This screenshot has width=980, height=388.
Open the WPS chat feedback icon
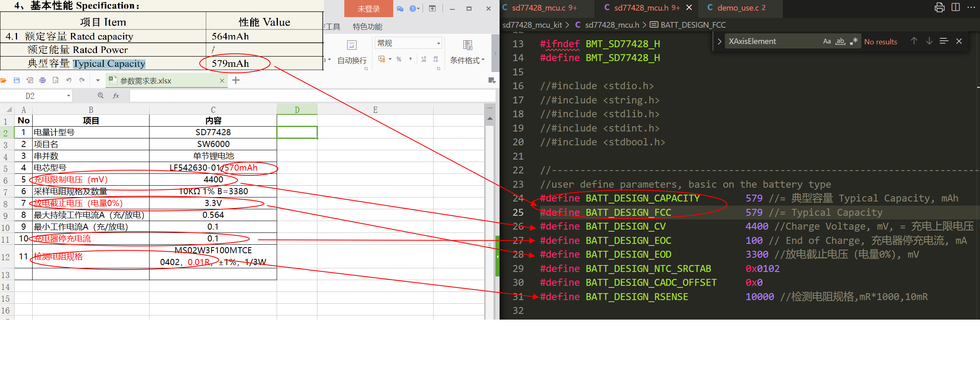[400, 9]
